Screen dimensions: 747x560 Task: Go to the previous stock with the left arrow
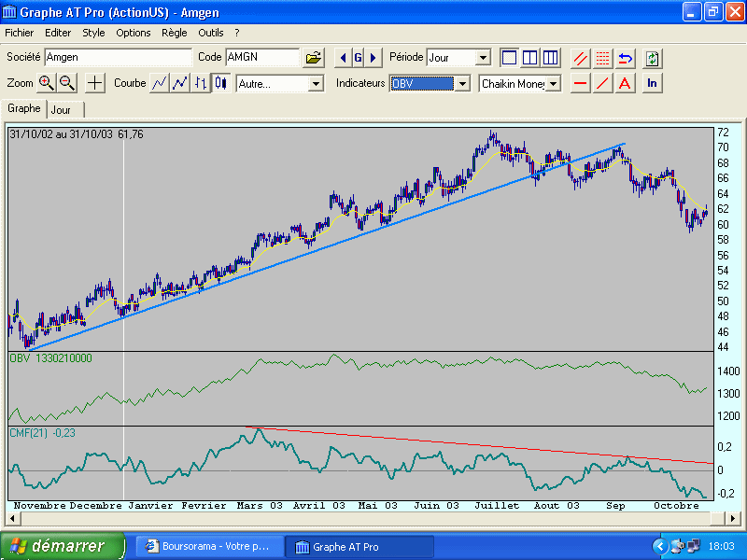pyautogui.click(x=343, y=58)
